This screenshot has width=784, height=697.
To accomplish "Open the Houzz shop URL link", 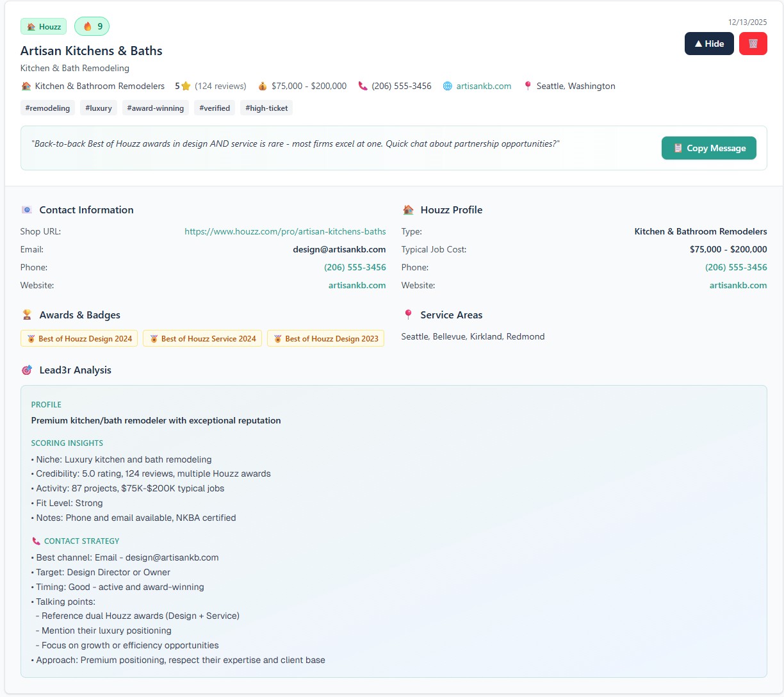I will click(x=285, y=231).
